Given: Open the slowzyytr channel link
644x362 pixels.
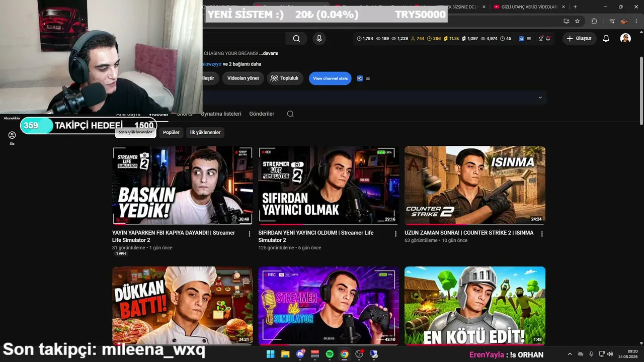Looking at the screenshot, I should 211,64.
